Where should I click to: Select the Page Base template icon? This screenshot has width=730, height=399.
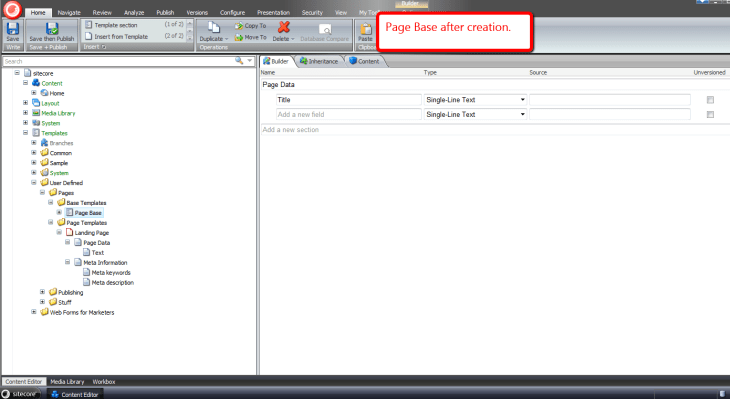pos(69,212)
